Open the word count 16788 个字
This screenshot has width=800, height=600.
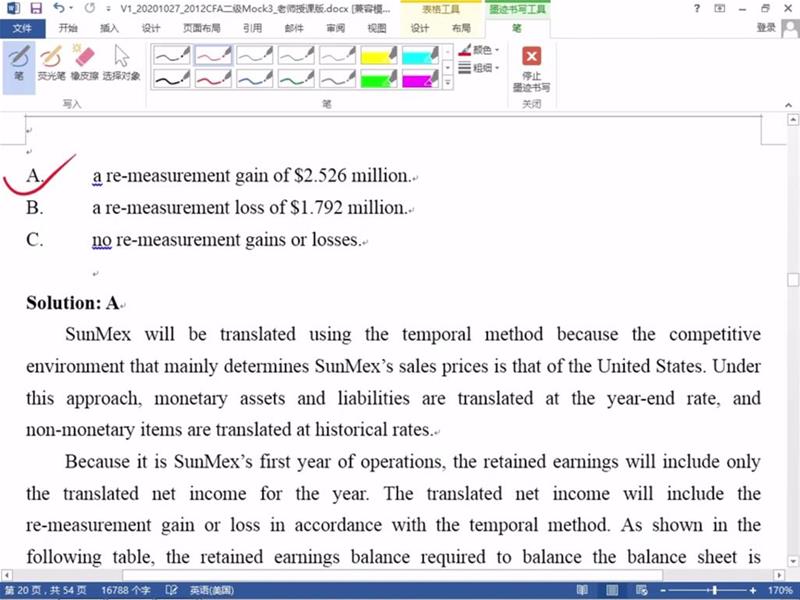coord(126,590)
